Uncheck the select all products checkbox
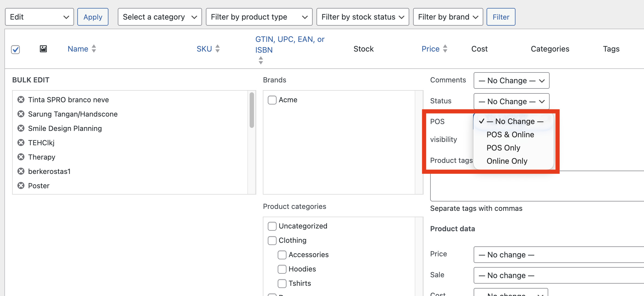The width and height of the screenshot is (644, 296). coord(15,50)
